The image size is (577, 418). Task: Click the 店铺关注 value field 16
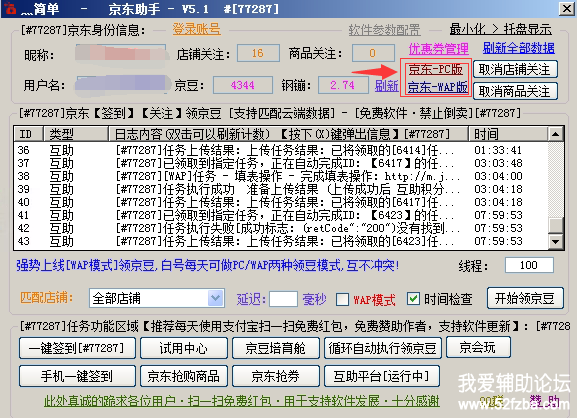(x=258, y=53)
